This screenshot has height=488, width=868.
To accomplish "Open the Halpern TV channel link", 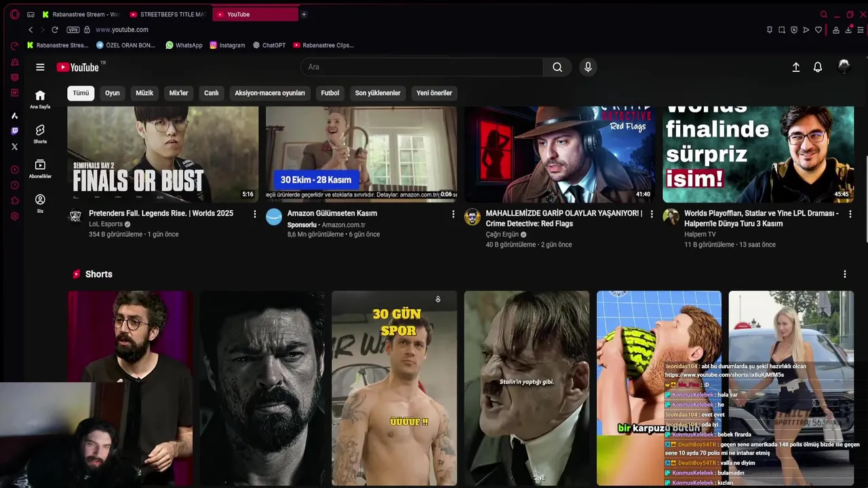I will tap(700, 235).
